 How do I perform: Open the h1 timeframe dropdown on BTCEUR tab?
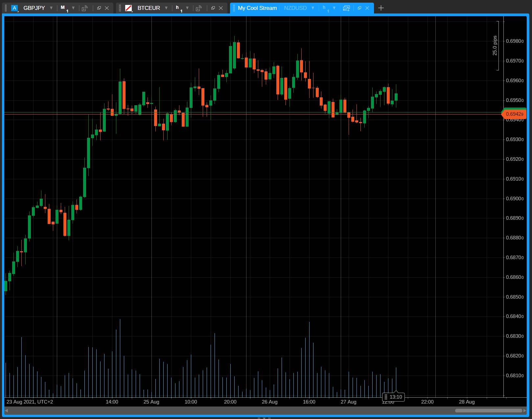(x=187, y=8)
